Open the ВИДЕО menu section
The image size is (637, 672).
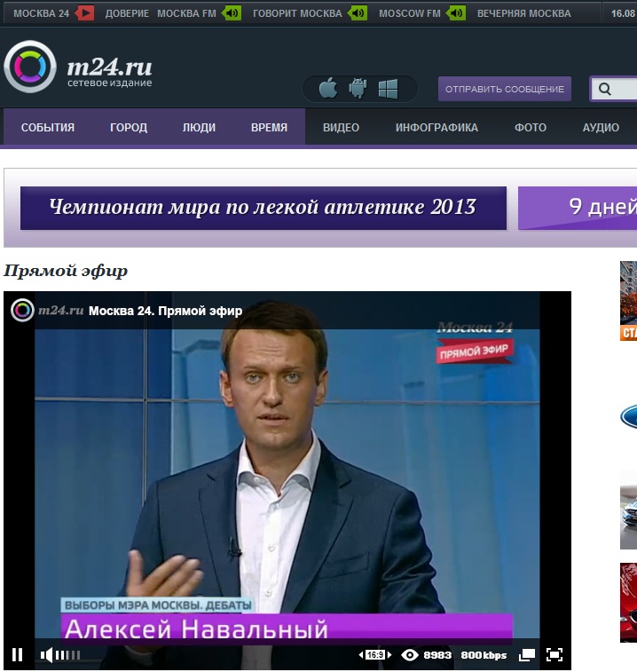tap(341, 127)
